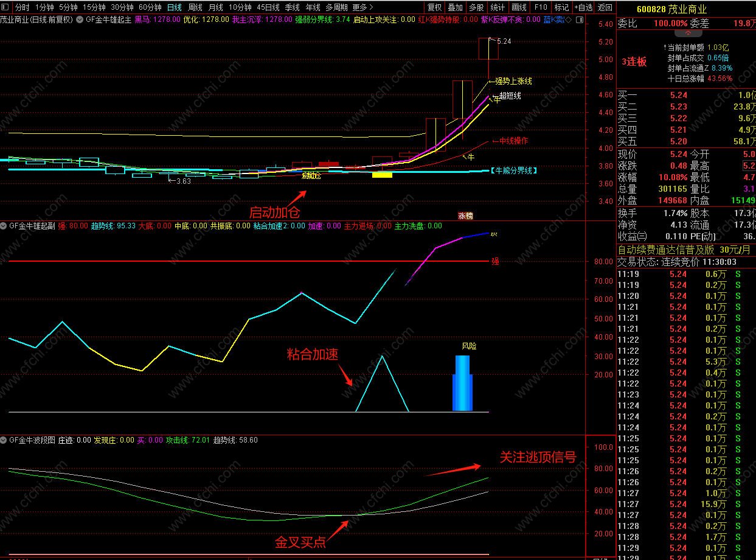
Task: Open the 统计 statistics button
Action: click(498, 7)
